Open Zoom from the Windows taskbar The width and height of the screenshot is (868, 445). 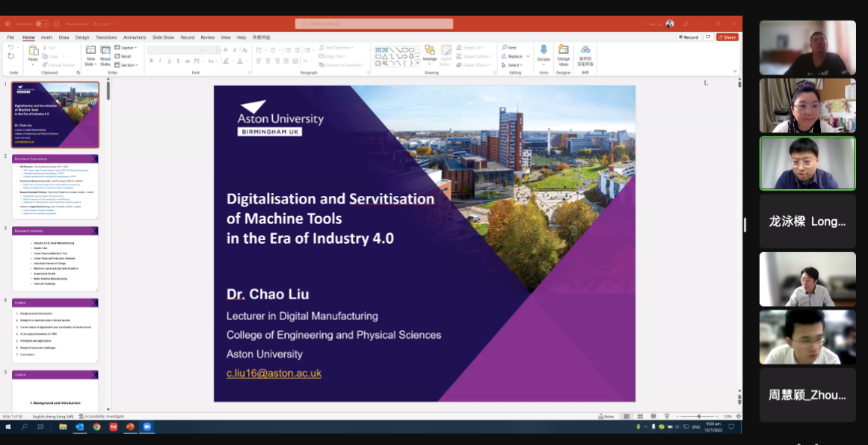pyautogui.click(x=147, y=426)
